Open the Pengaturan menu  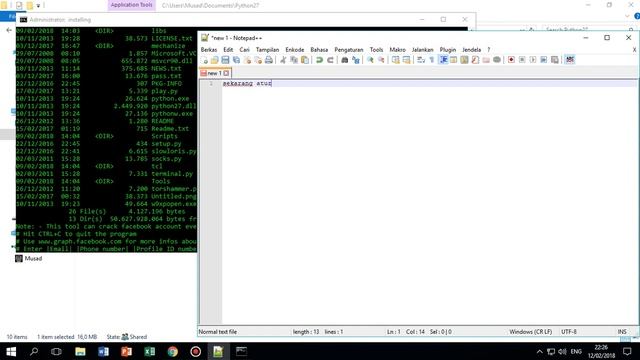(x=349, y=49)
